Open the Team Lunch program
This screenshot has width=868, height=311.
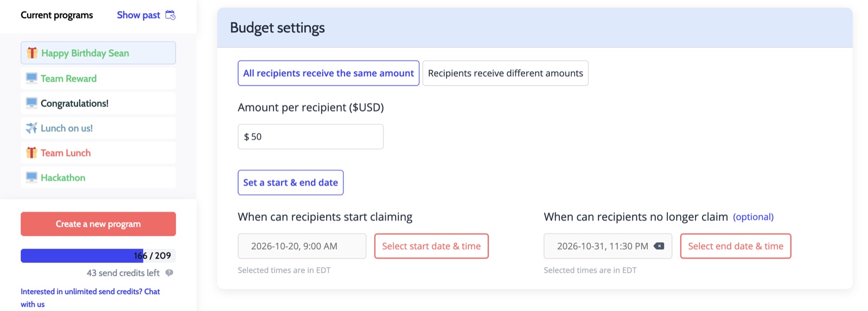coord(98,153)
